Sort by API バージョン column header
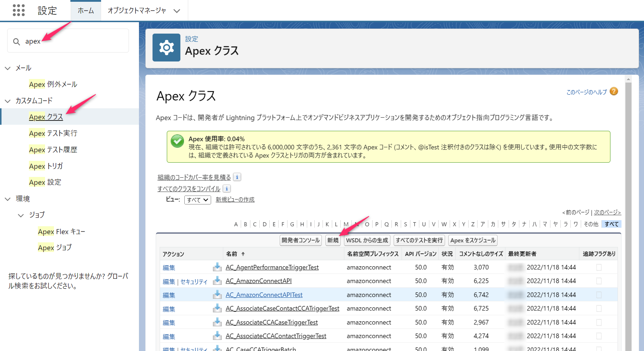644x351 pixels. coord(421,254)
